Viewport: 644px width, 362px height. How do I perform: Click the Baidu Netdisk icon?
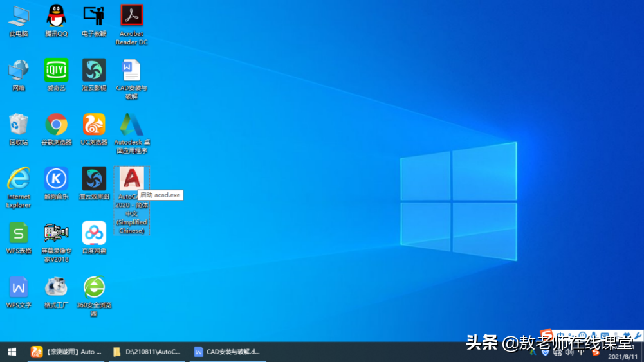94,233
